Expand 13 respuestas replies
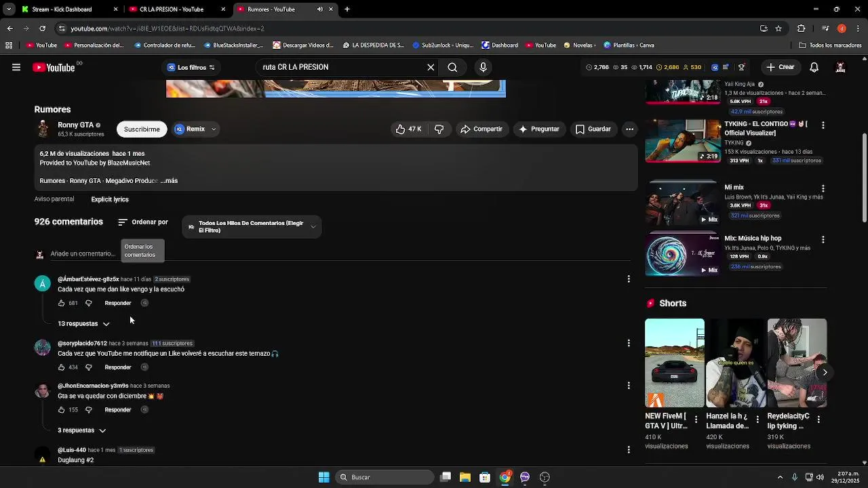Screen dimensions: 868x488 (x=83, y=323)
